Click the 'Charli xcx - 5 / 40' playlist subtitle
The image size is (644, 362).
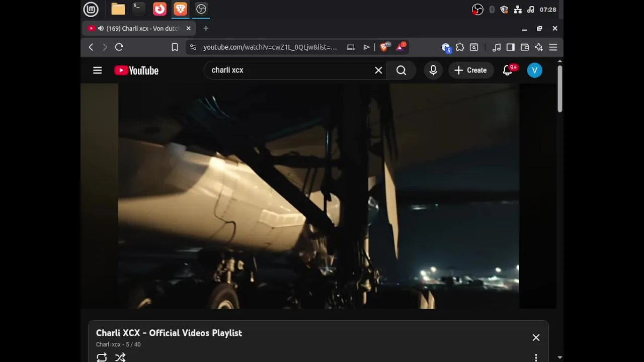[118, 344]
